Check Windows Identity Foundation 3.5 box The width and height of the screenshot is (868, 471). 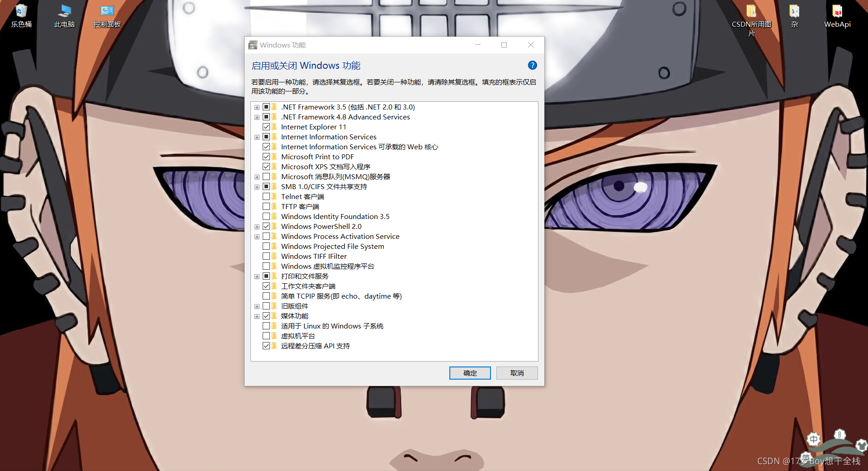pyautogui.click(x=266, y=216)
